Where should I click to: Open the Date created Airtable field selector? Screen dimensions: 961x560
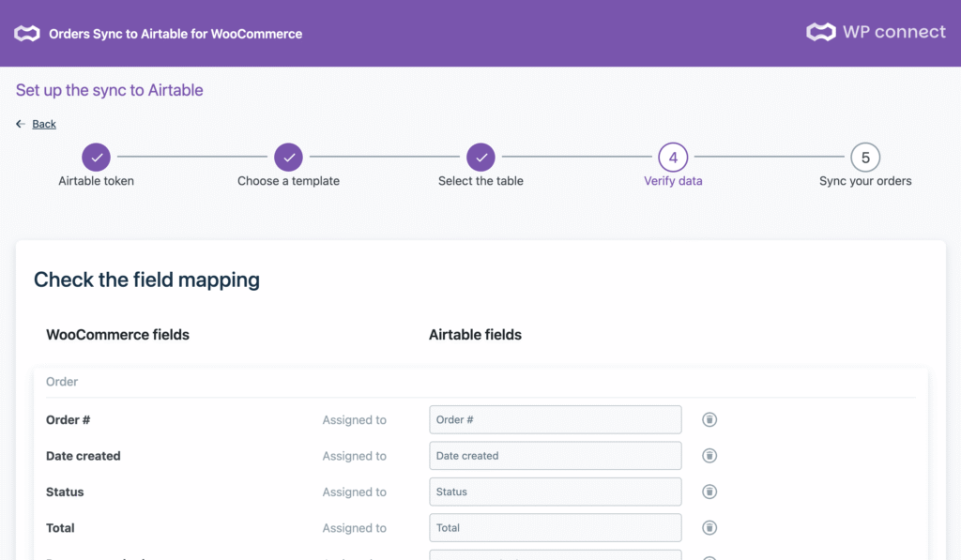[x=555, y=456]
